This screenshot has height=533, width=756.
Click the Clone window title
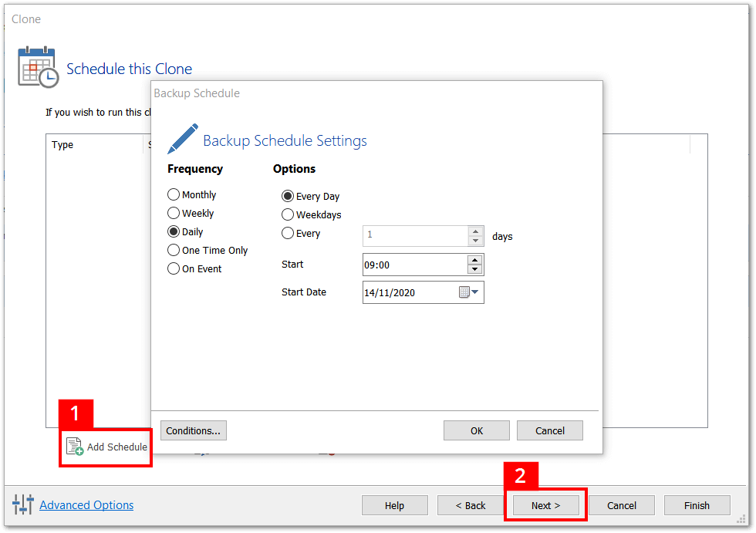[26, 19]
